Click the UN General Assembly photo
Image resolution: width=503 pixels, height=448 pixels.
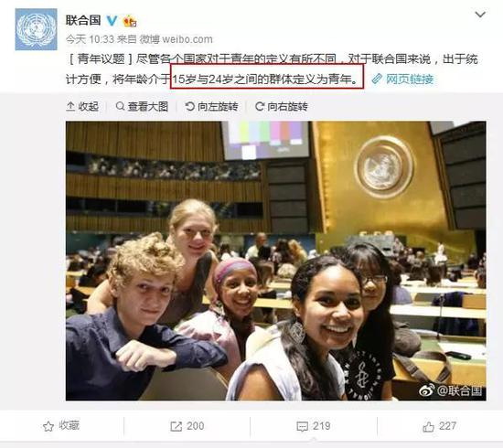click(276, 261)
